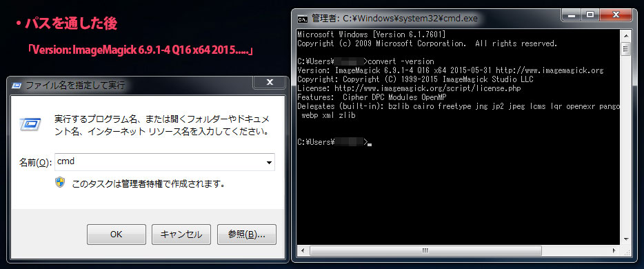Click the 'webp xml zlib' output line

pos(329,115)
